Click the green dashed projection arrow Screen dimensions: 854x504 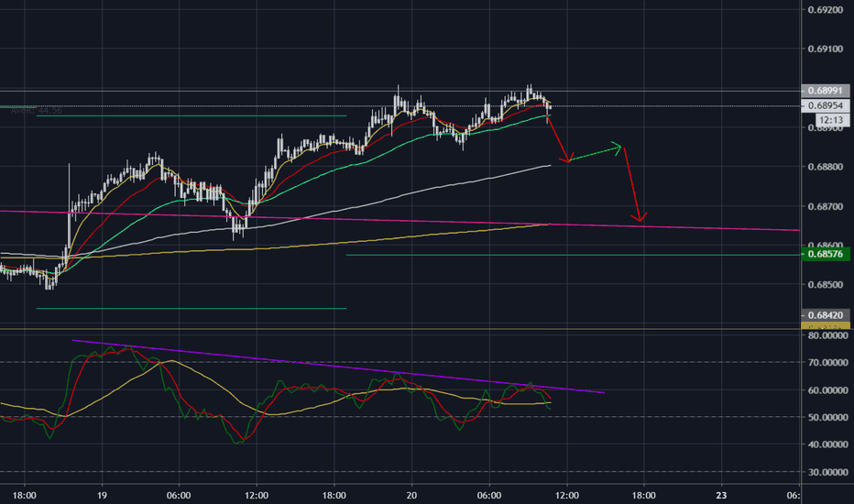click(596, 152)
